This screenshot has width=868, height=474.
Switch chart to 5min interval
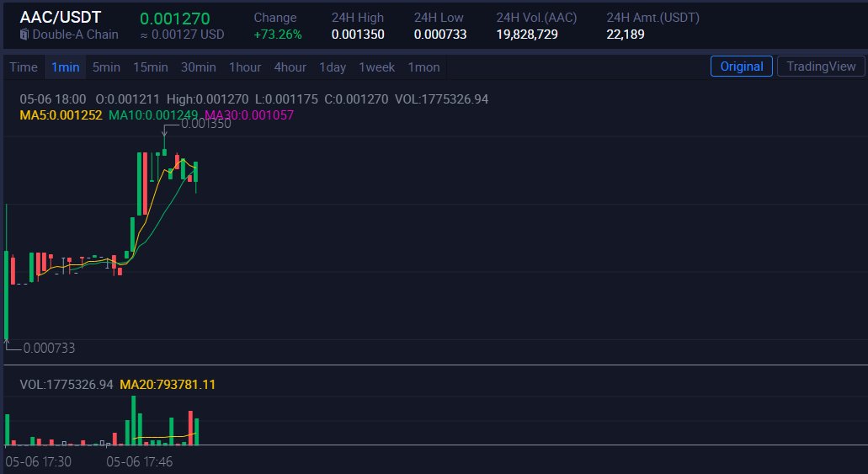pyautogui.click(x=106, y=67)
